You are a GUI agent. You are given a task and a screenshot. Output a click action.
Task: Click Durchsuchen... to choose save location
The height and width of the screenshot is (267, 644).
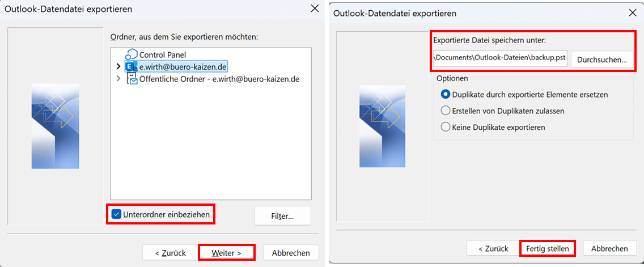click(601, 60)
